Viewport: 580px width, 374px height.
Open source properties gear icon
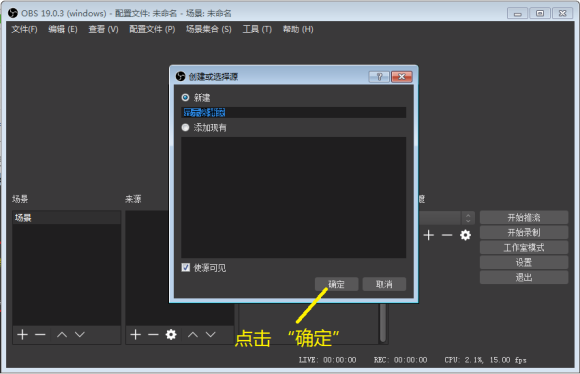[171, 335]
